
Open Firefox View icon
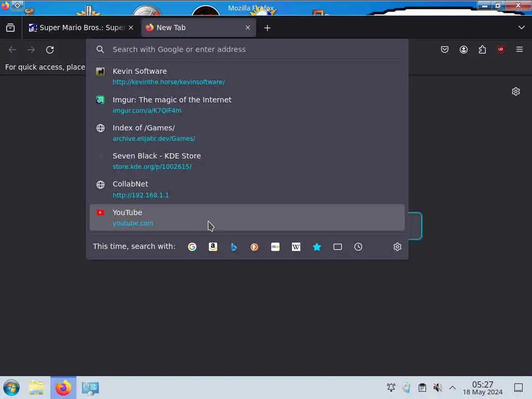(10, 28)
